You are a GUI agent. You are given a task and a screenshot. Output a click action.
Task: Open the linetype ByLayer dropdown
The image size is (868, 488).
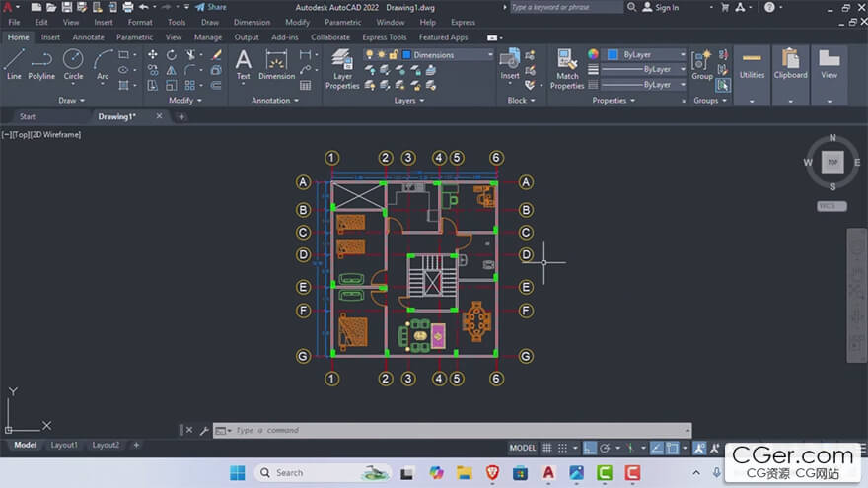tap(643, 85)
